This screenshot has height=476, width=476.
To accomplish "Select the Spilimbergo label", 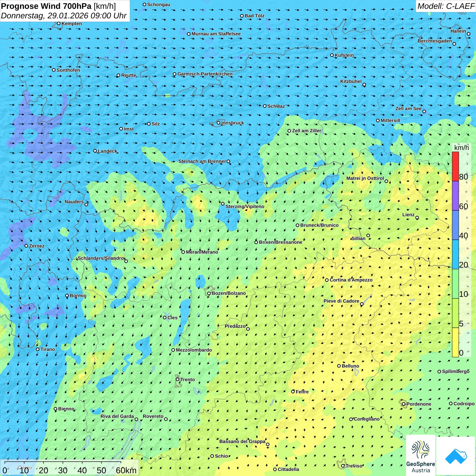I will 456,371.
